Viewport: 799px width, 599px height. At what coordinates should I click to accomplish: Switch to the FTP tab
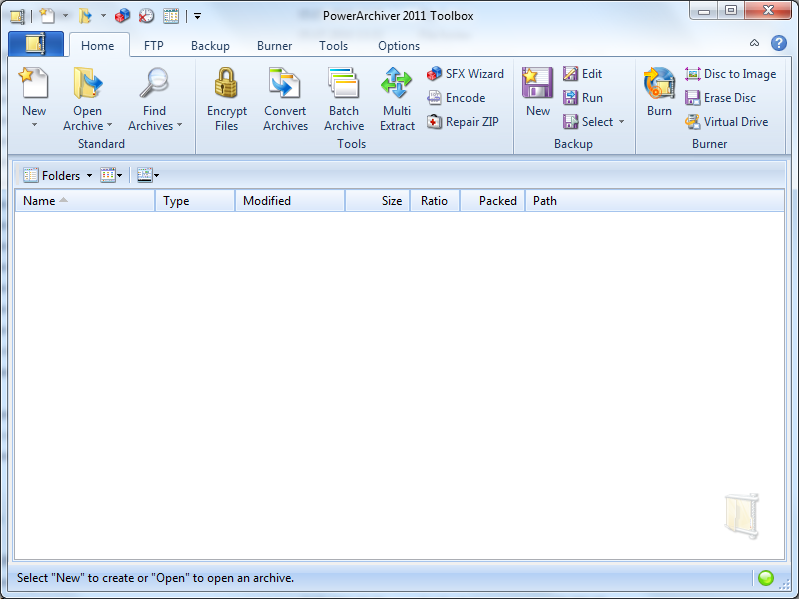pos(153,46)
